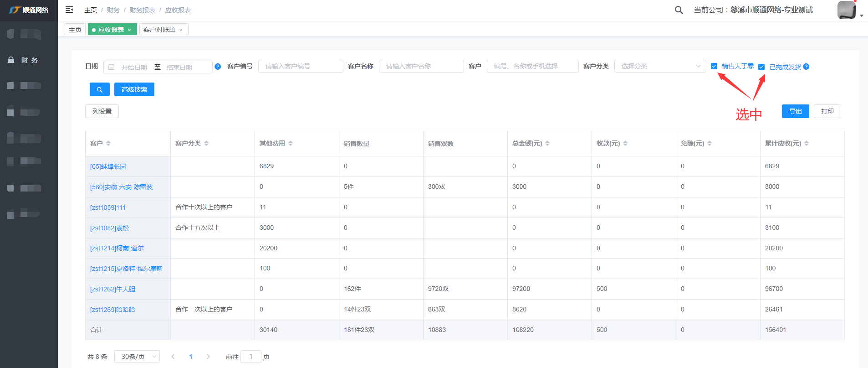This screenshot has height=368, width=868.
Task: Uncheck the 已完成发货 checkbox
Action: 761,67
